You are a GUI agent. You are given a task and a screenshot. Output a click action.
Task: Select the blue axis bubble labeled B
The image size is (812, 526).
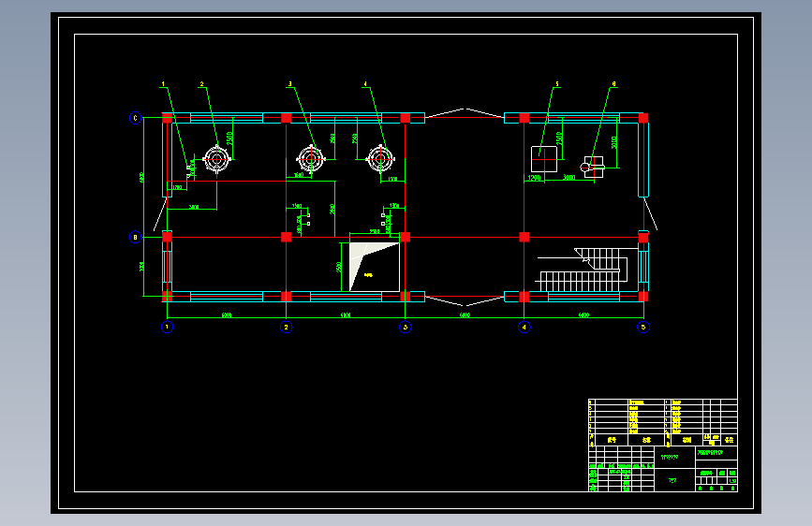[135, 237]
